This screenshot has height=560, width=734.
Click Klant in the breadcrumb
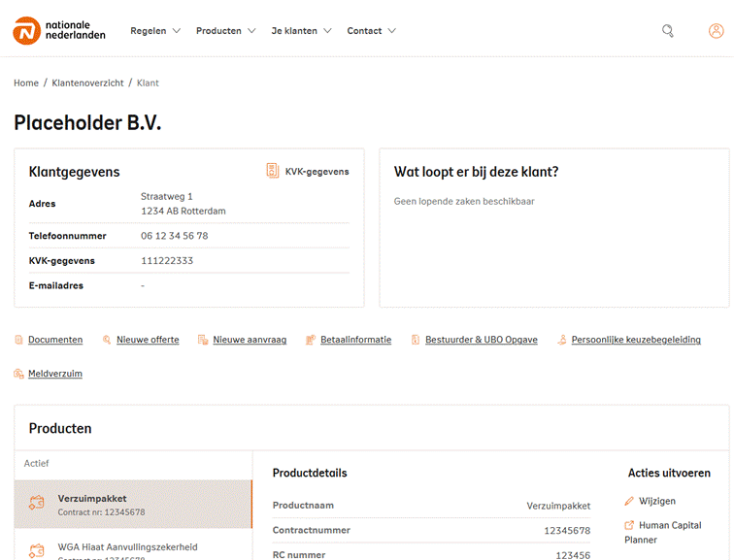(x=148, y=82)
